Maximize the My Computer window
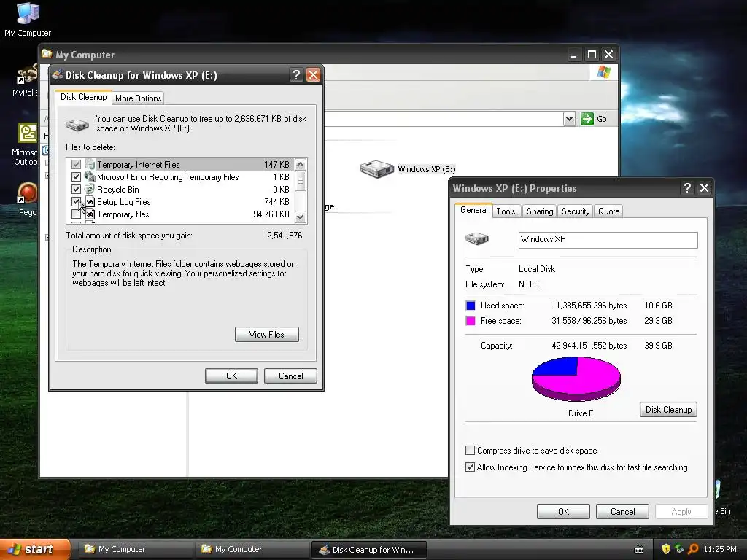The image size is (747, 560). pyautogui.click(x=592, y=55)
